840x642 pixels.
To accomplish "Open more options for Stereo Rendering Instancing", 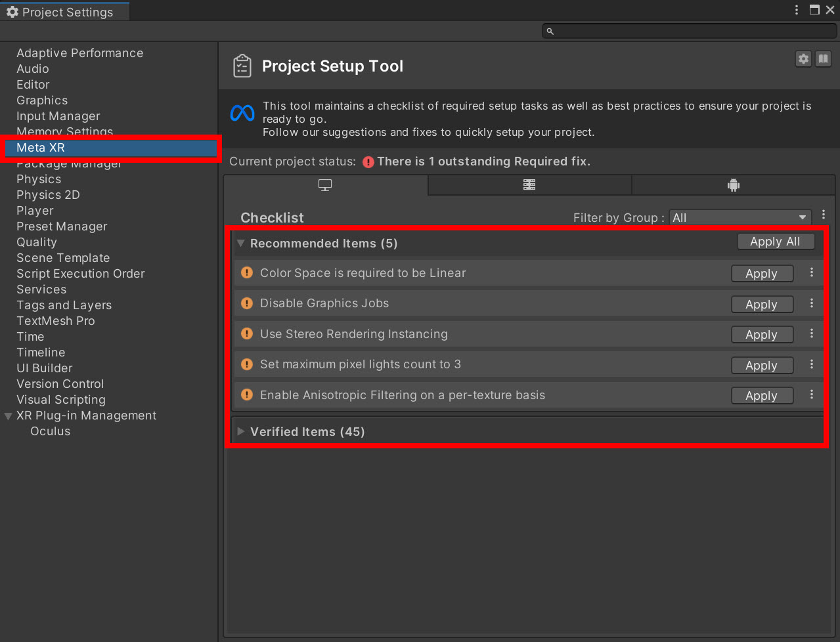I will [812, 333].
